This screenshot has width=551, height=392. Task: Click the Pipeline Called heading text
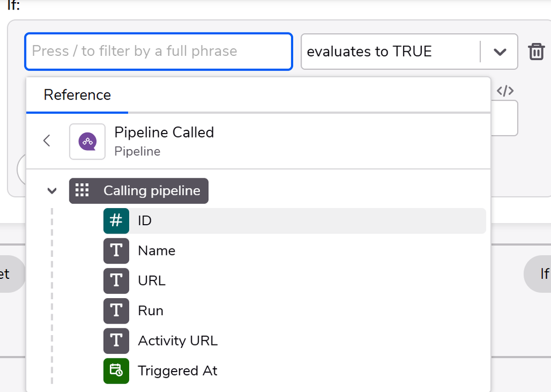pyautogui.click(x=164, y=133)
